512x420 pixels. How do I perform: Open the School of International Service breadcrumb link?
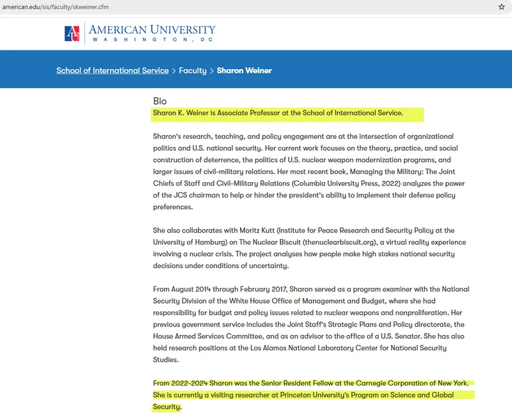click(x=113, y=70)
